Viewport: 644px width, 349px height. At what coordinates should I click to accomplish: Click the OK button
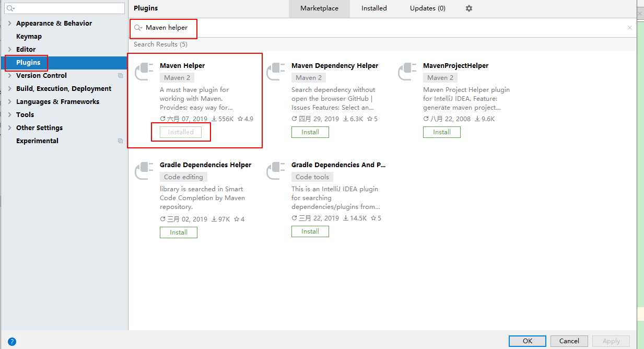[528, 341]
